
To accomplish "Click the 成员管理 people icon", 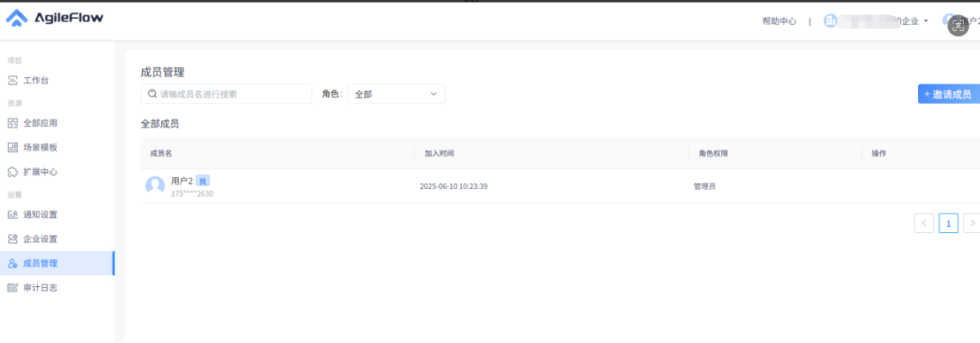I will tap(12, 263).
